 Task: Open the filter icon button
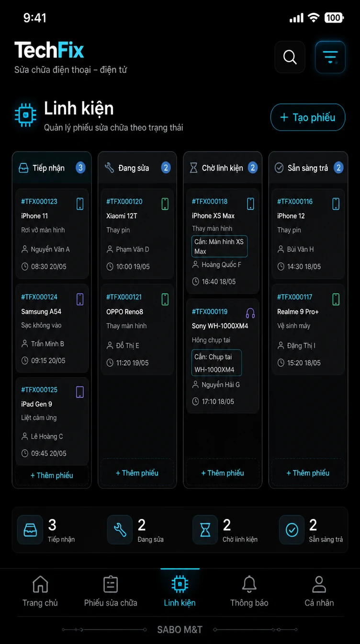point(330,57)
